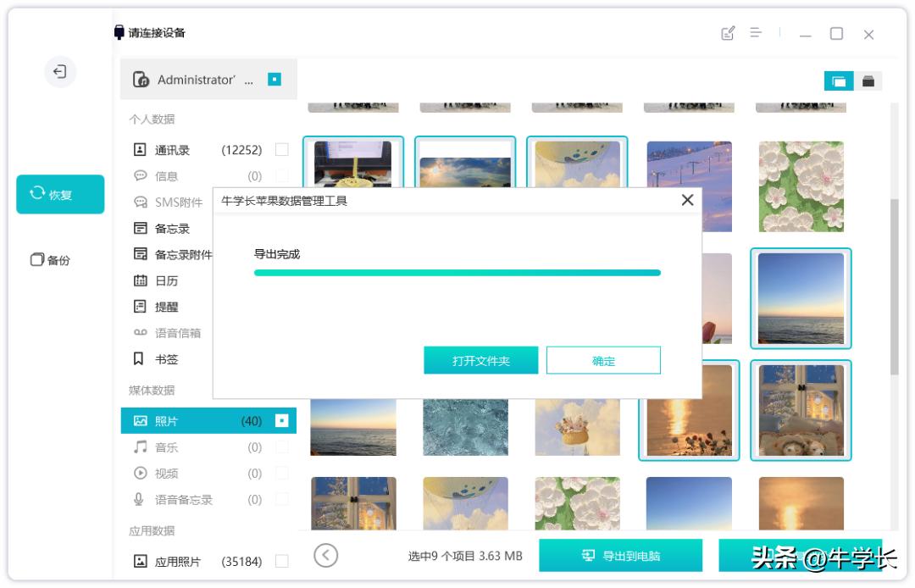Screen dimensions: 915x588
Task: Check the 应用照片 checkbox
Action: click(x=282, y=560)
